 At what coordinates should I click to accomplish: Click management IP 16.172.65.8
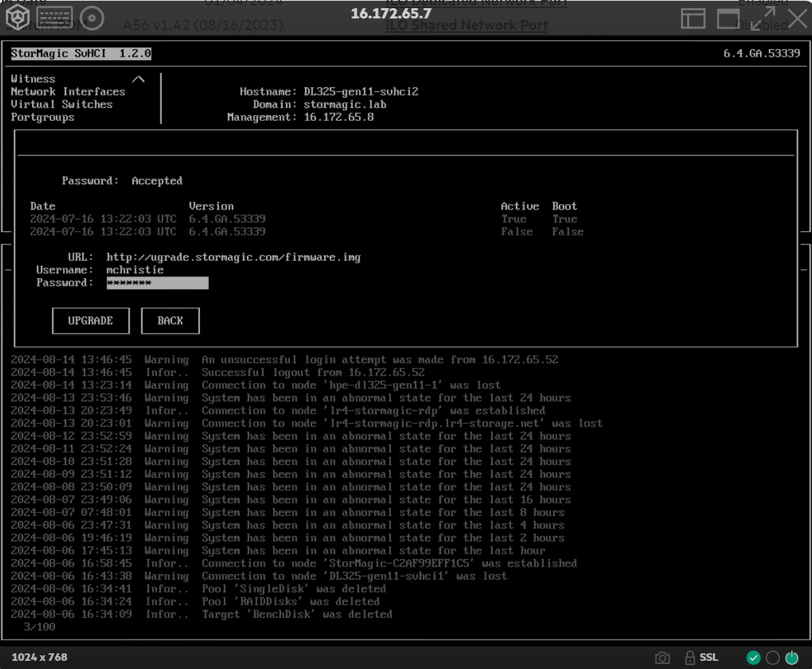pos(338,117)
